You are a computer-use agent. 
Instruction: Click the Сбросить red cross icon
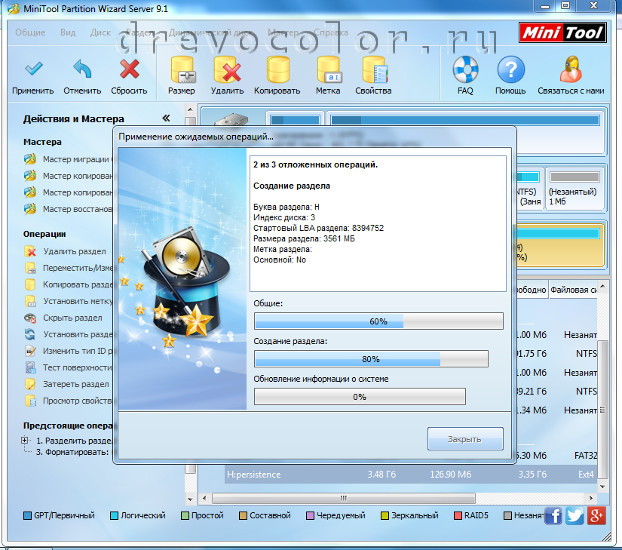click(x=129, y=69)
